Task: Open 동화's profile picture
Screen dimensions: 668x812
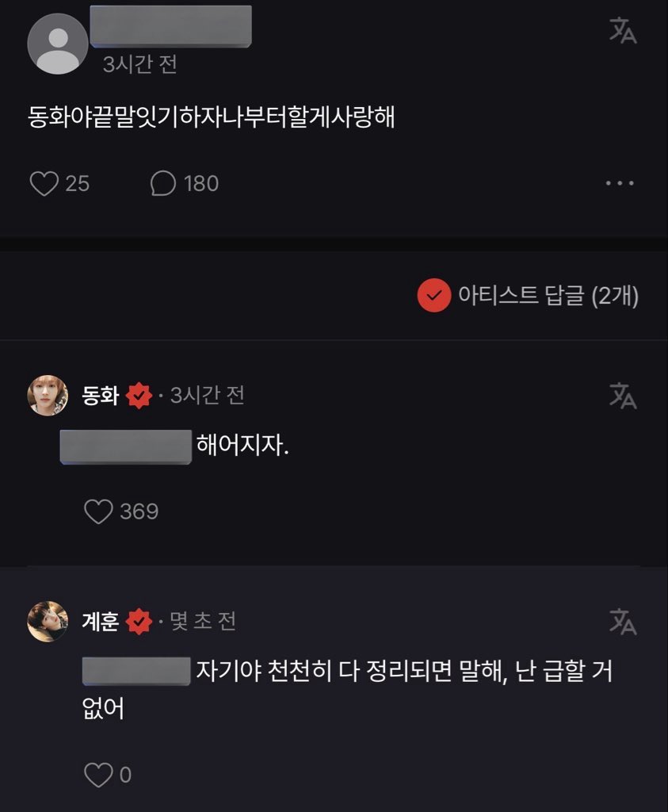Action: tap(48, 395)
